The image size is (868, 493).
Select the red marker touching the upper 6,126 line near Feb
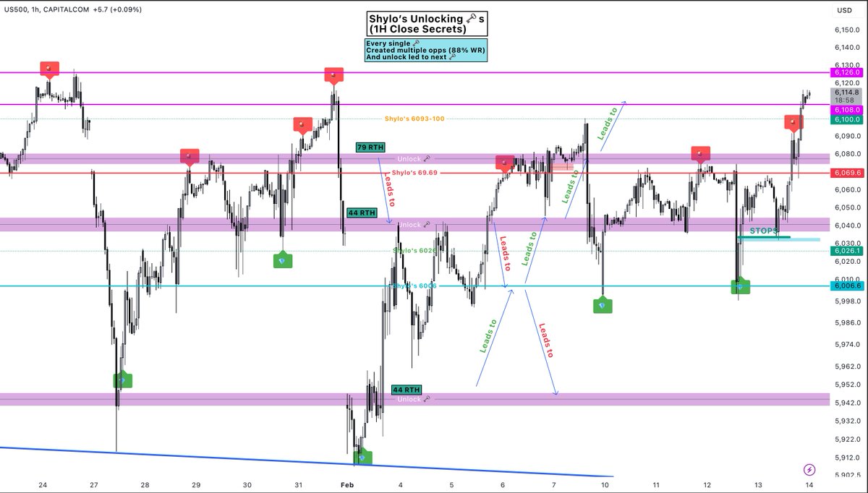pos(333,76)
